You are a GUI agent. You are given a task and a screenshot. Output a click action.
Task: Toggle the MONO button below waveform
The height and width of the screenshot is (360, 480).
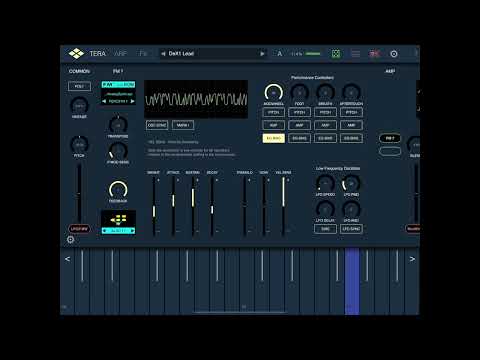tap(183, 125)
